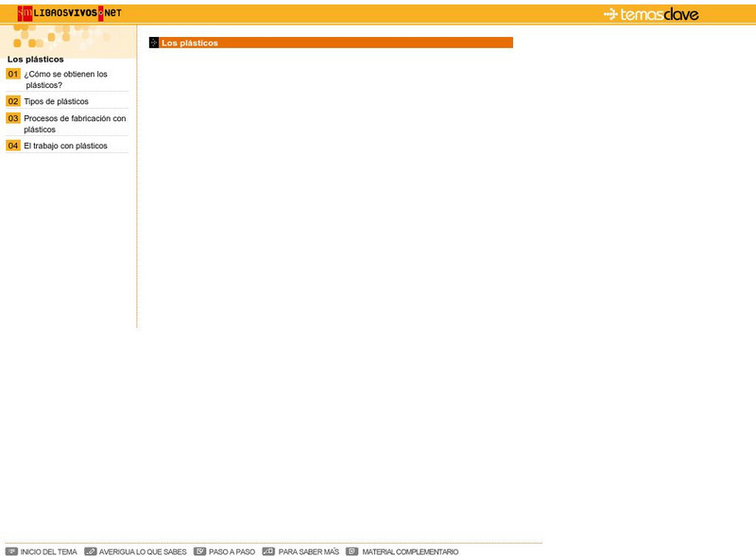
Task: Open PARA SABER MÁS
Action: click(x=309, y=551)
